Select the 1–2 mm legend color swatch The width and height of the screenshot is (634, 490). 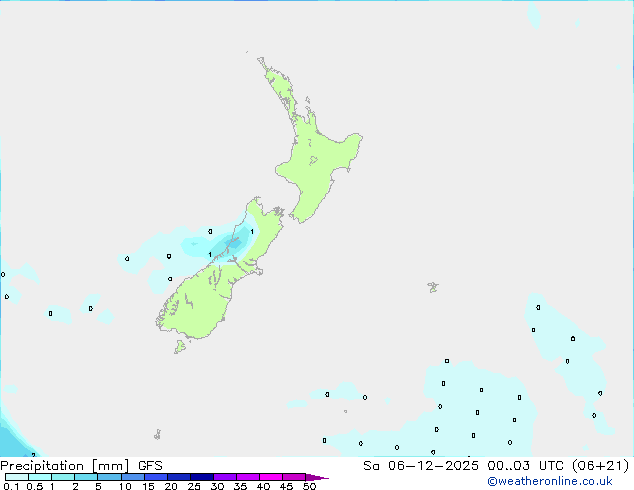click(63, 477)
